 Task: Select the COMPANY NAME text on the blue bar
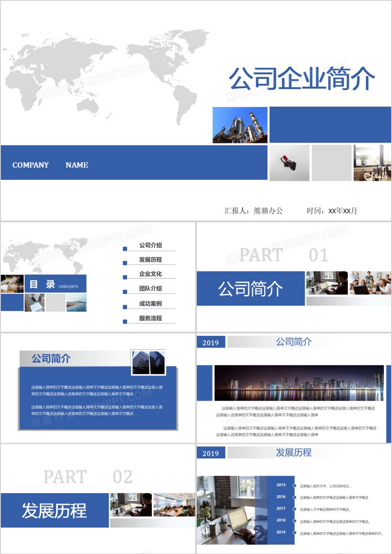50,165
